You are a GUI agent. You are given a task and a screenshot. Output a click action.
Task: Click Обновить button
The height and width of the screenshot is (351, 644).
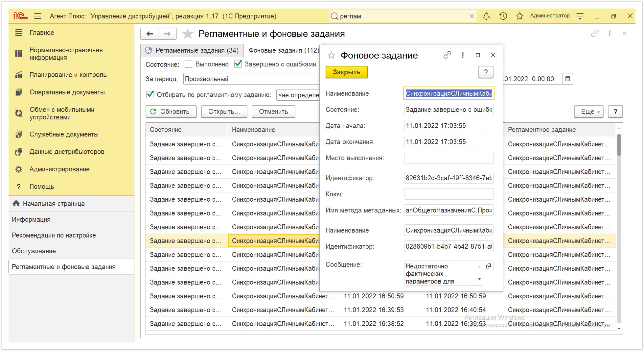(171, 112)
